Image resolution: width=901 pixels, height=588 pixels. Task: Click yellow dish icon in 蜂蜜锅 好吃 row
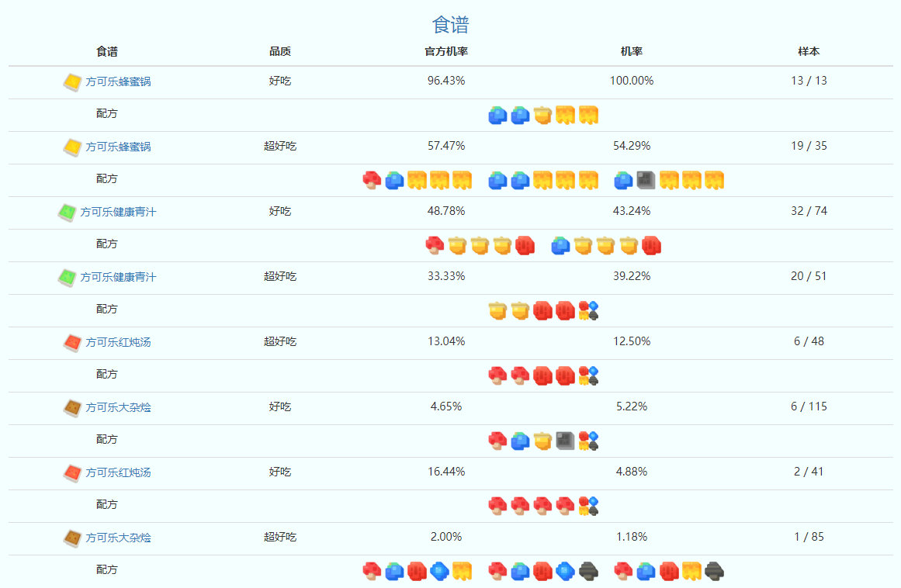(72, 81)
